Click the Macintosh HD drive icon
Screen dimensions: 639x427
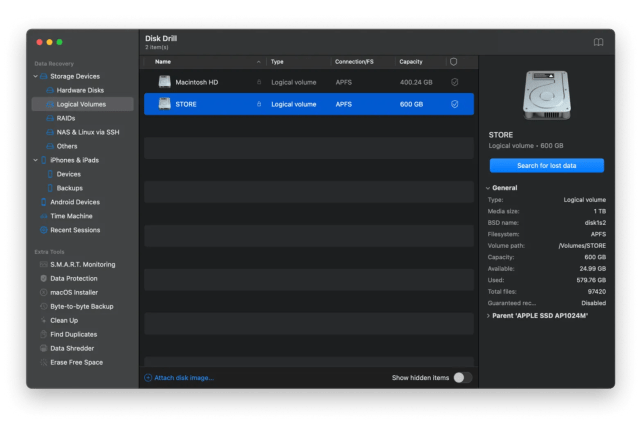[x=165, y=82]
